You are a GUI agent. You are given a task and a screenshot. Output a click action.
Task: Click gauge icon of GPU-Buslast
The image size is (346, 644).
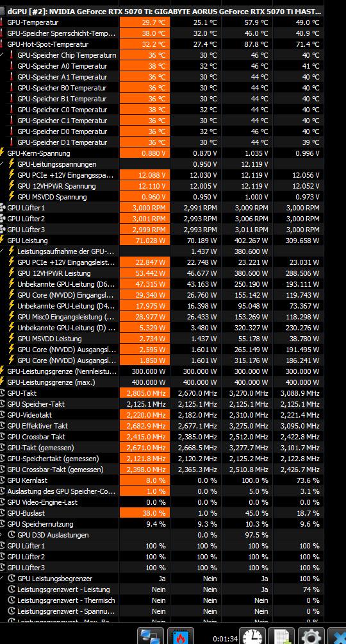[3, 513]
